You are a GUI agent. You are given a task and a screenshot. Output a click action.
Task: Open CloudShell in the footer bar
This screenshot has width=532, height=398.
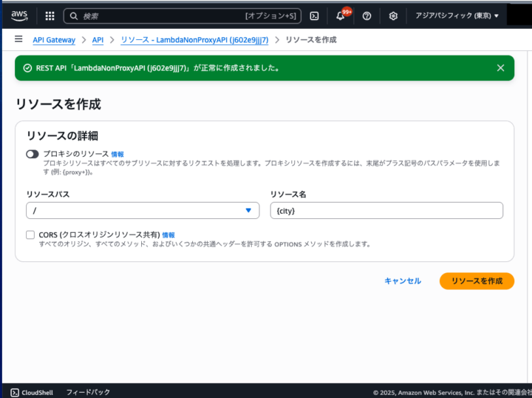click(31, 391)
